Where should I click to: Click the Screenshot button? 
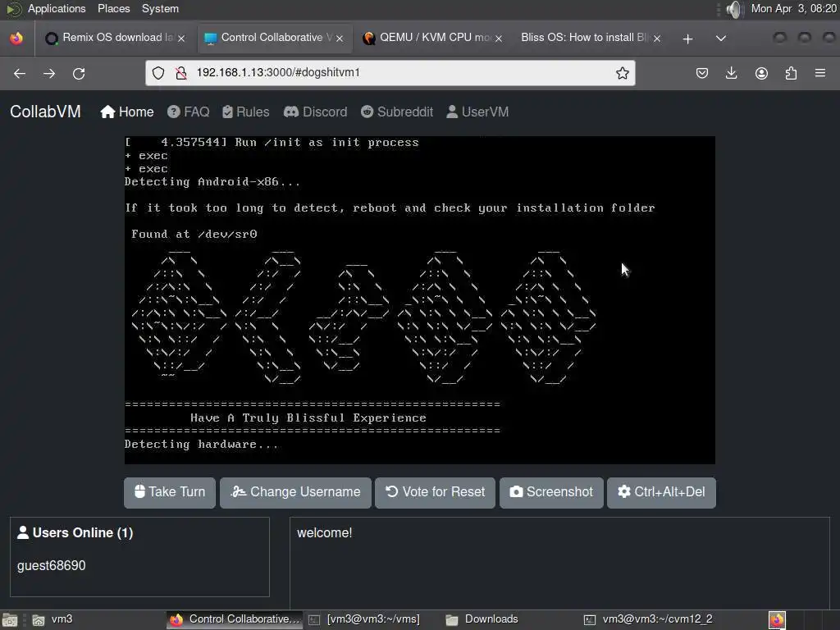551,492
